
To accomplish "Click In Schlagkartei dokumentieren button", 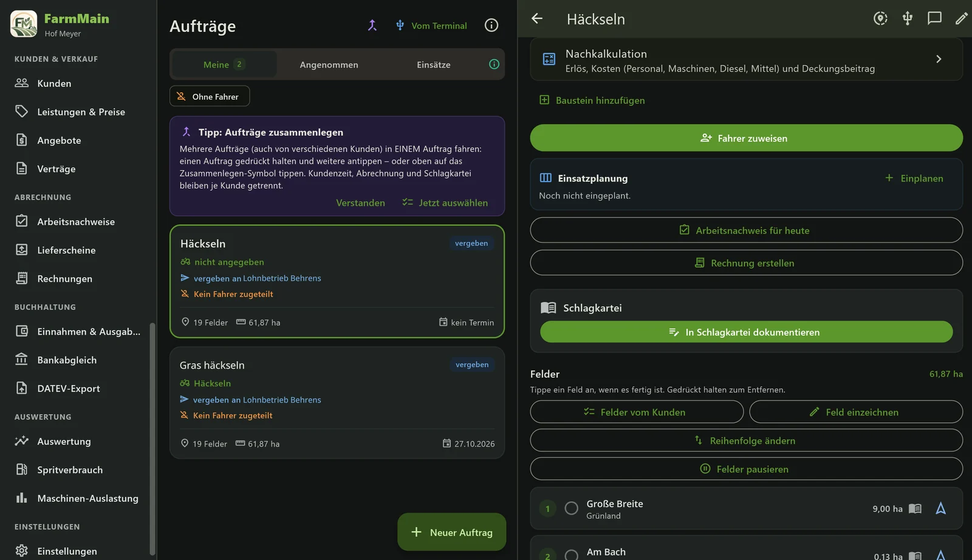I will click(x=746, y=332).
